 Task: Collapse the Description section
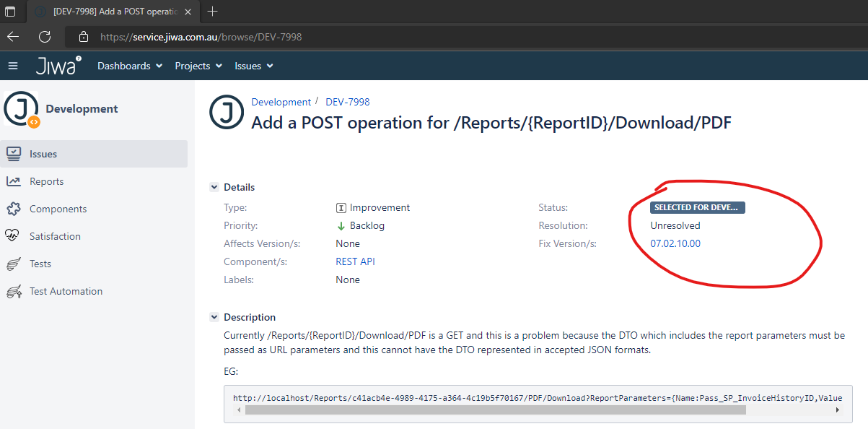tap(214, 317)
